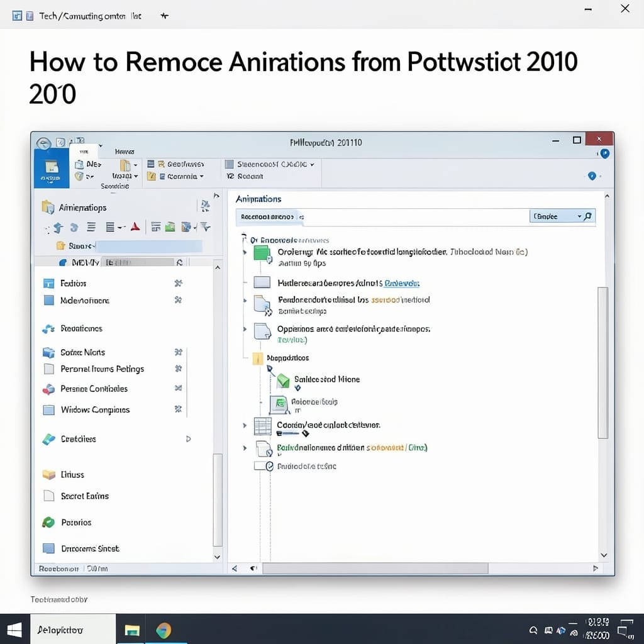Open the Animations folder icon in left panel
The image size is (644, 644).
click(48, 208)
